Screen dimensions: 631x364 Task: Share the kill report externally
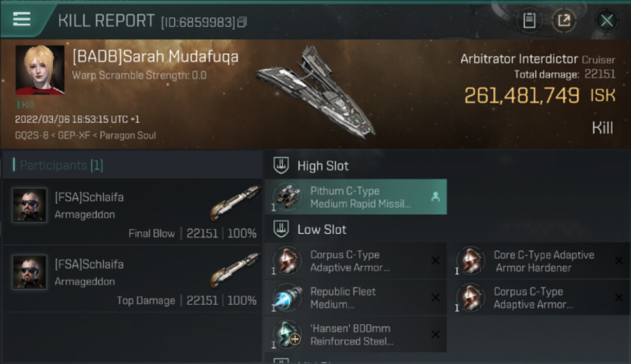[564, 20]
